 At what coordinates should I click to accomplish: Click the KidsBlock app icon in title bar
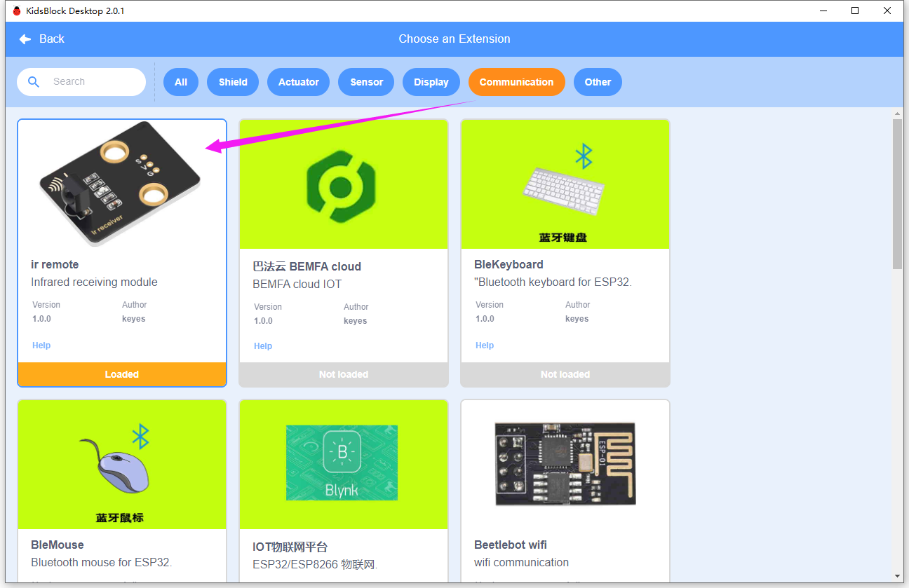[x=17, y=11]
